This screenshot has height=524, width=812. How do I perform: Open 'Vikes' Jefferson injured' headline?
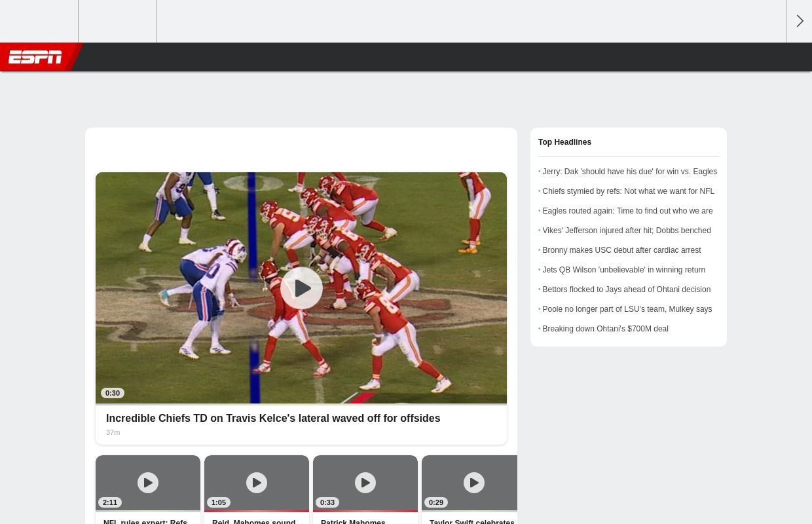click(626, 231)
